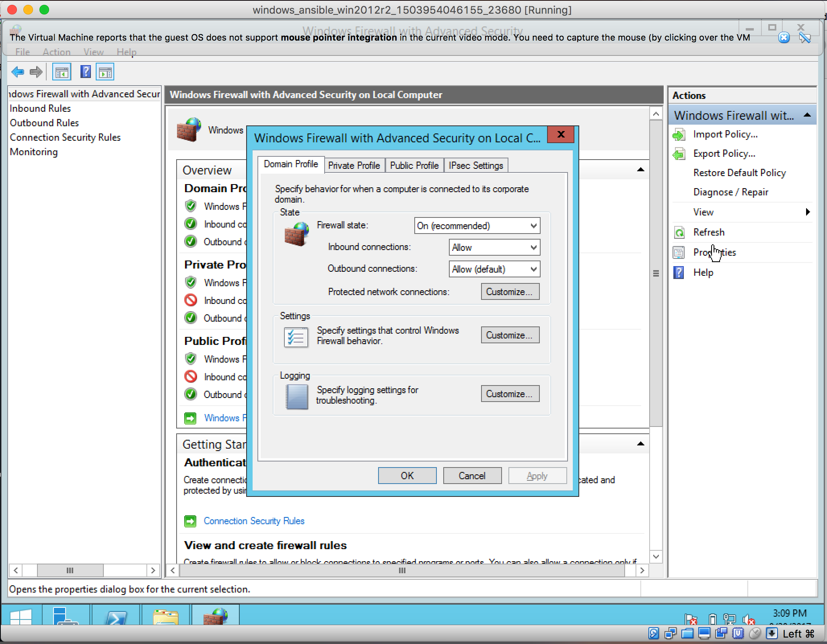Click Diagnose / Repair action
827x644 pixels.
pyautogui.click(x=730, y=192)
